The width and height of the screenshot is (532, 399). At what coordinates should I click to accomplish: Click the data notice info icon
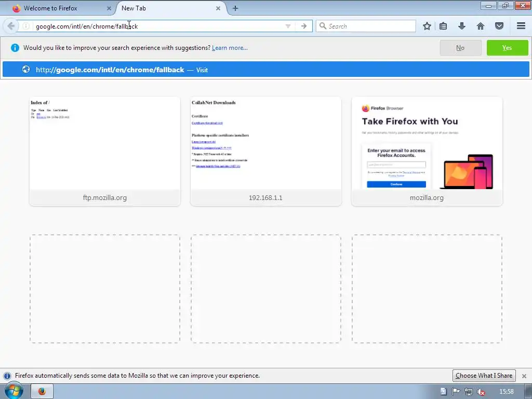tap(7, 376)
